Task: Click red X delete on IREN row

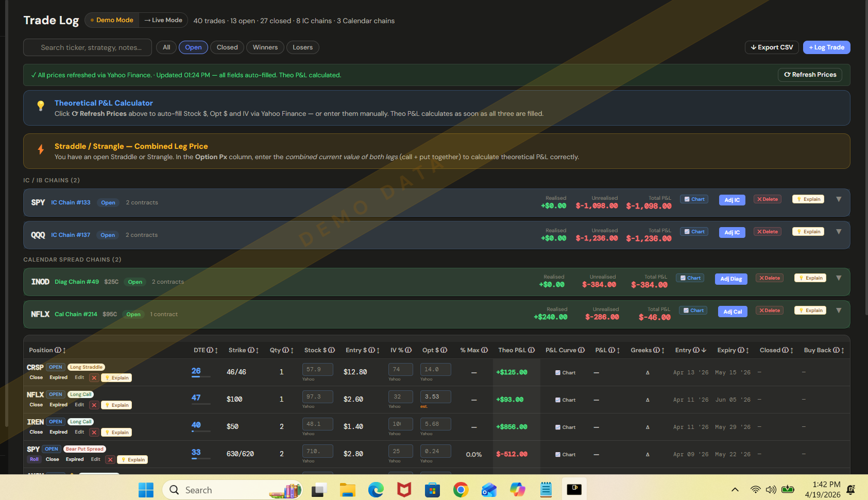Action: [94, 433]
